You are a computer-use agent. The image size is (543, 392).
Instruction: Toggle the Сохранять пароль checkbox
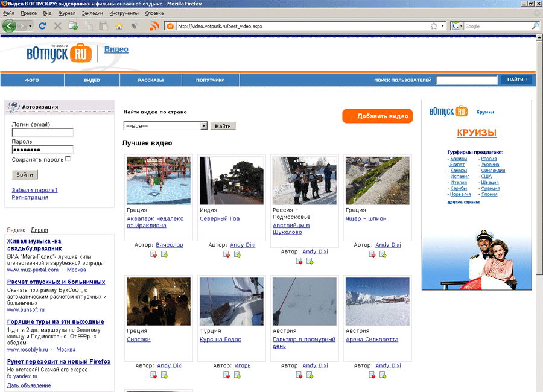[x=68, y=159]
